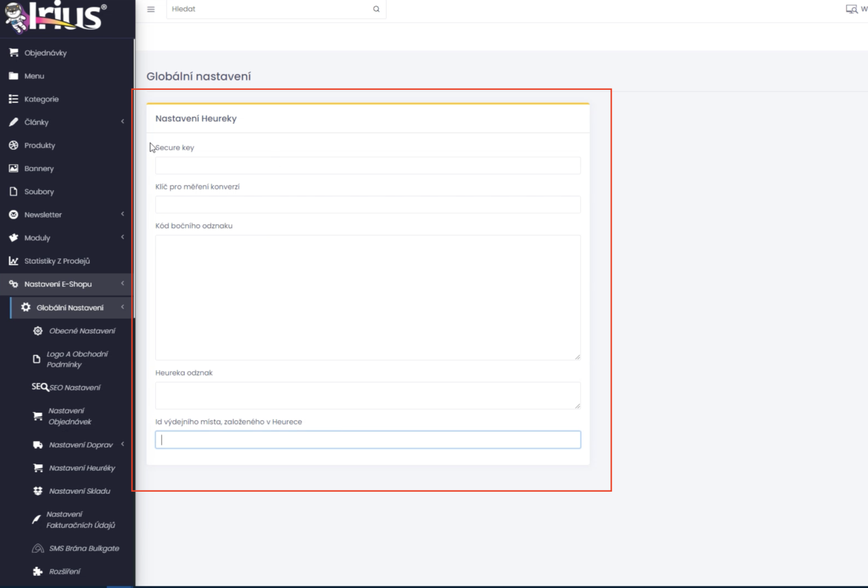Click the Id výdejního místa field
The width and height of the screenshot is (868, 588).
[368, 440]
